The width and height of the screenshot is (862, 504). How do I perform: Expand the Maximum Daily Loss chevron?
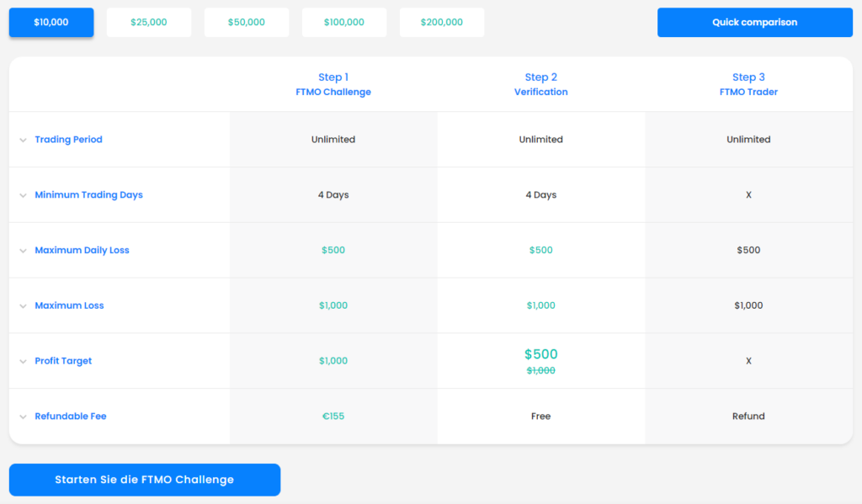(23, 251)
